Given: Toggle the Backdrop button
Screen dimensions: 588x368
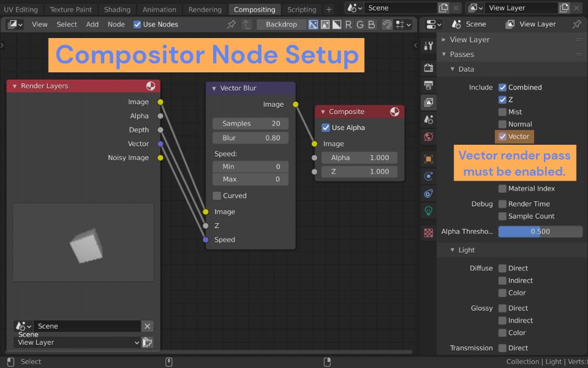Looking at the screenshot, I should (281, 25).
